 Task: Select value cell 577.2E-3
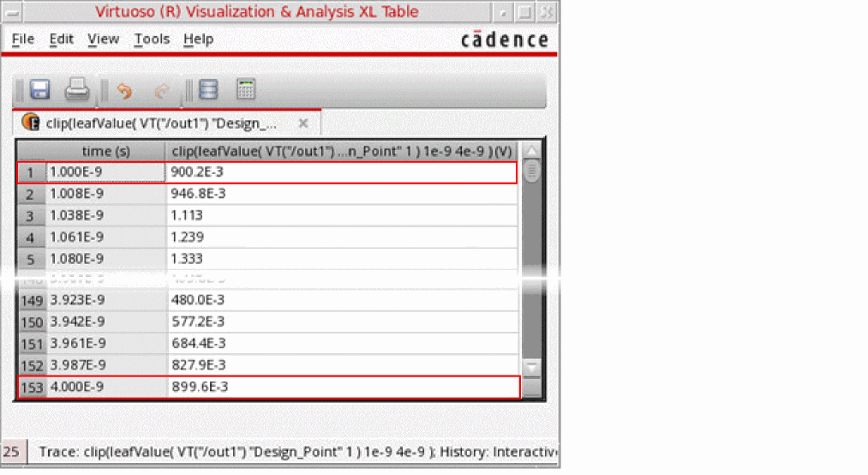(342, 322)
